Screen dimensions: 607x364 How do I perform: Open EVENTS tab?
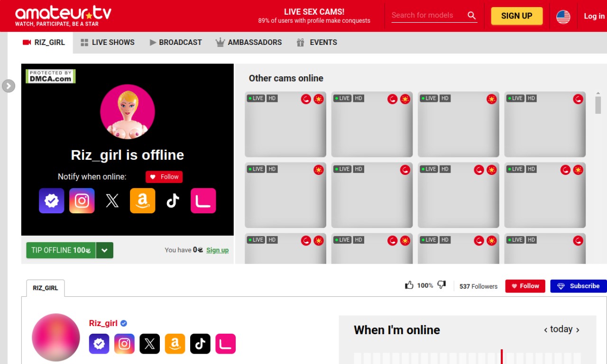(x=317, y=42)
